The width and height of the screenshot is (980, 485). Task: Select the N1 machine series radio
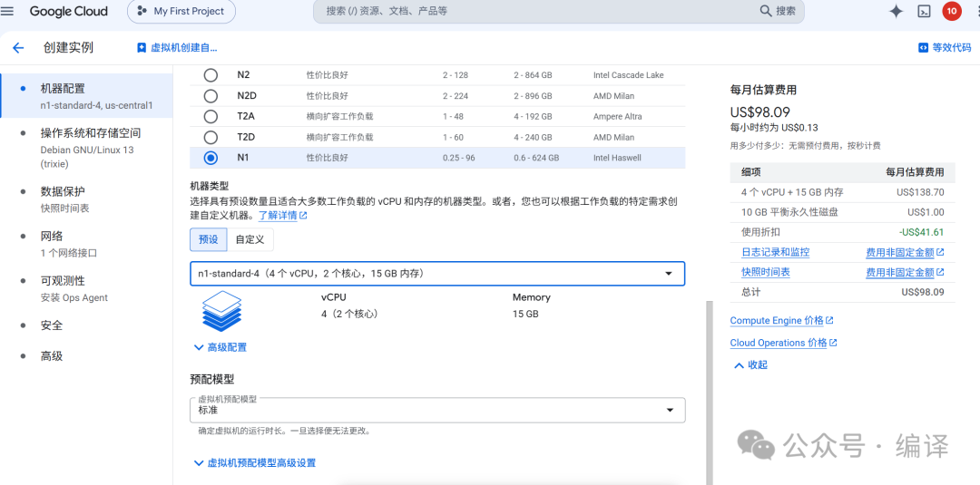pyautogui.click(x=211, y=158)
